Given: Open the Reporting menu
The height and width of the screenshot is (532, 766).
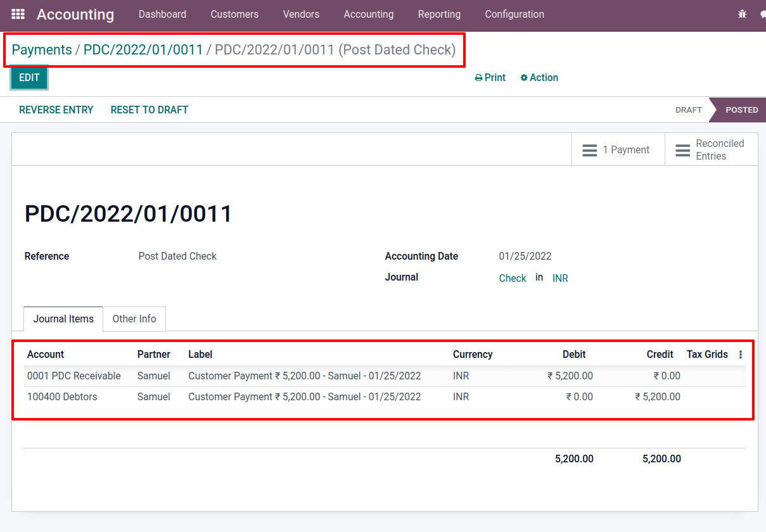Looking at the screenshot, I should click(x=439, y=14).
